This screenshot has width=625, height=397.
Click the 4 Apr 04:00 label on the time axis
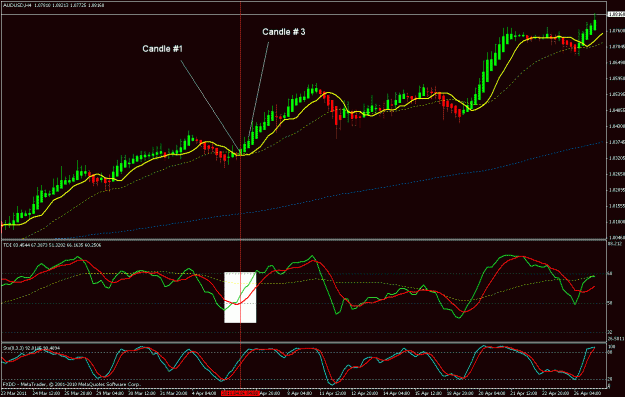(204, 393)
